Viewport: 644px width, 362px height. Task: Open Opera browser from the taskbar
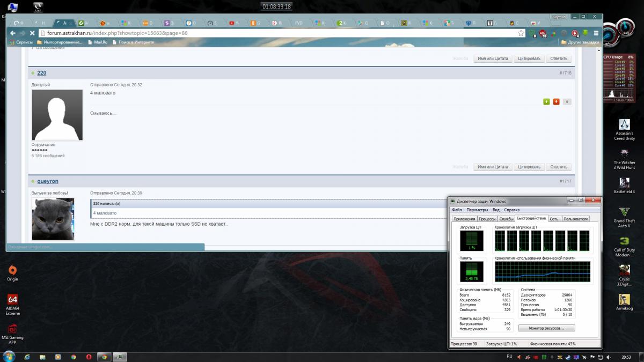click(x=89, y=357)
